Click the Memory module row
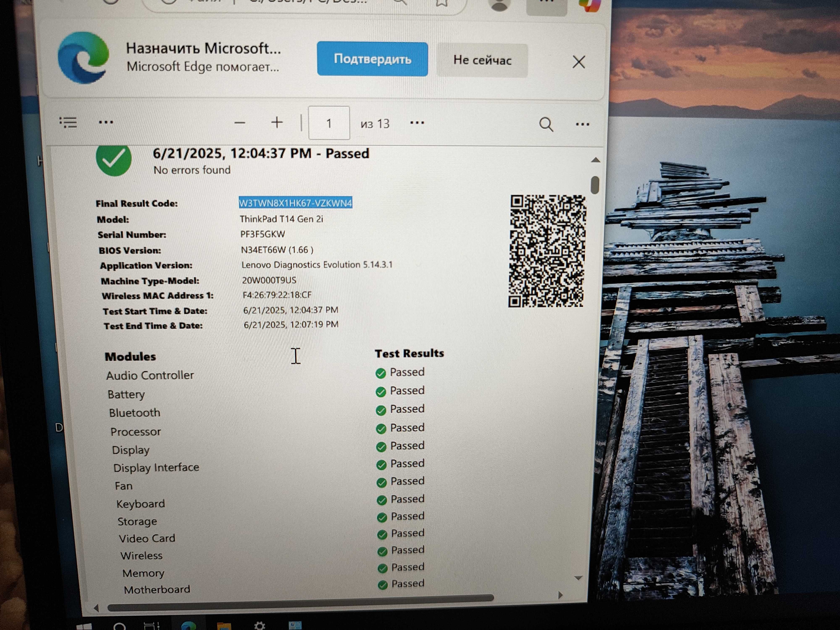 point(143,574)
